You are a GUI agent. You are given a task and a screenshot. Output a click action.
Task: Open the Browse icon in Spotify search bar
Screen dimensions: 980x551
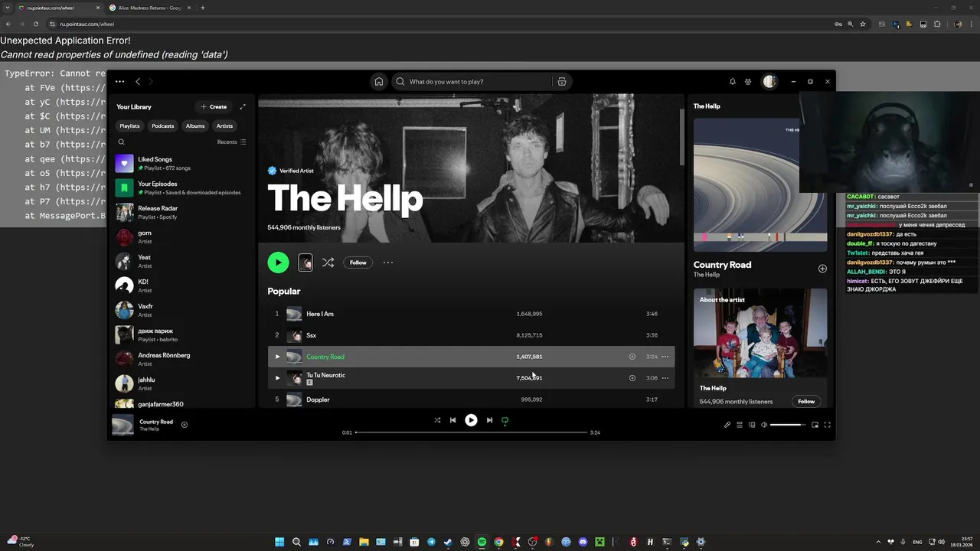tap(562, 82)
